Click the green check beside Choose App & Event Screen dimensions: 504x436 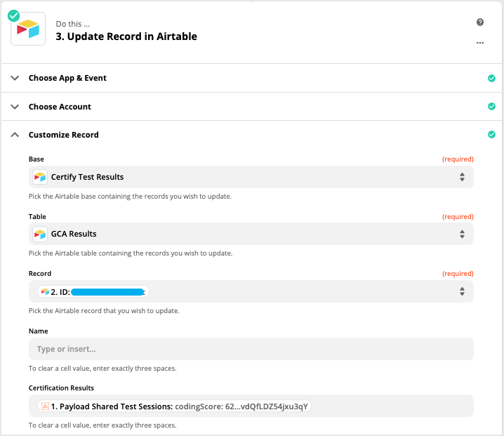[491, 78]
